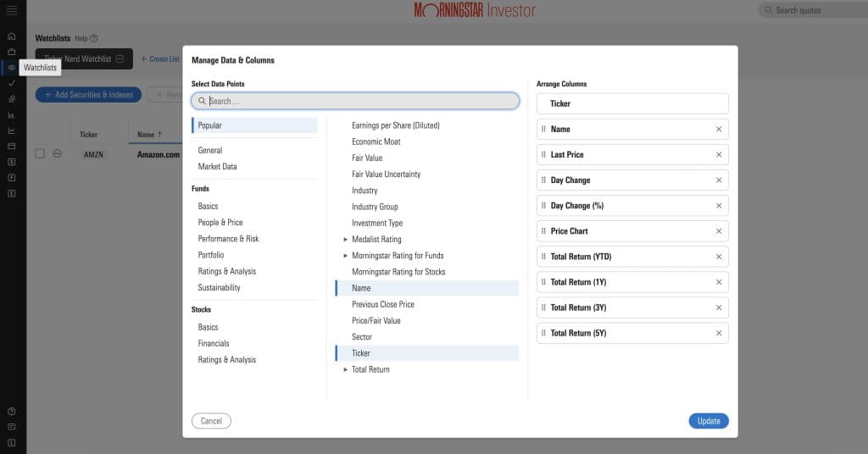Click the Cancel button
This screenshot has width=868, height=454.
tap(211, 421)
